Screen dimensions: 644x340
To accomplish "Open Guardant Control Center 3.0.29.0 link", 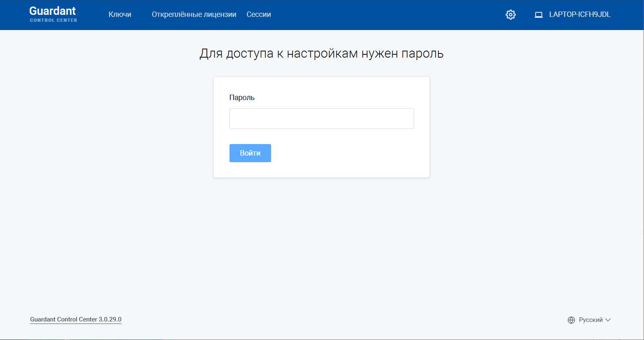I will tap(76, 319).
